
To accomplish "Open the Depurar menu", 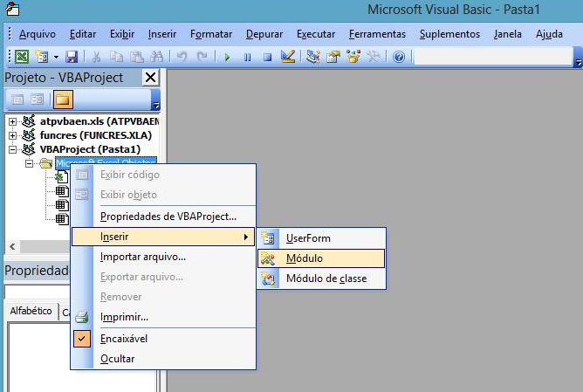I will click(x=264, y=34).
